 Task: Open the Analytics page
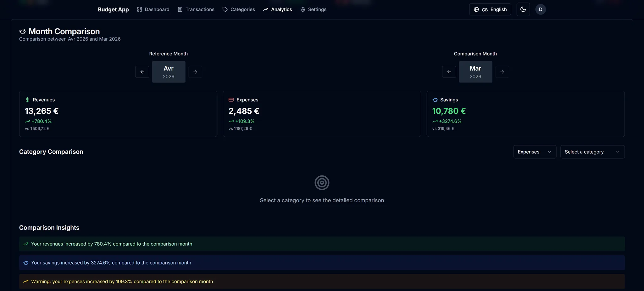(x=278, y=9)
